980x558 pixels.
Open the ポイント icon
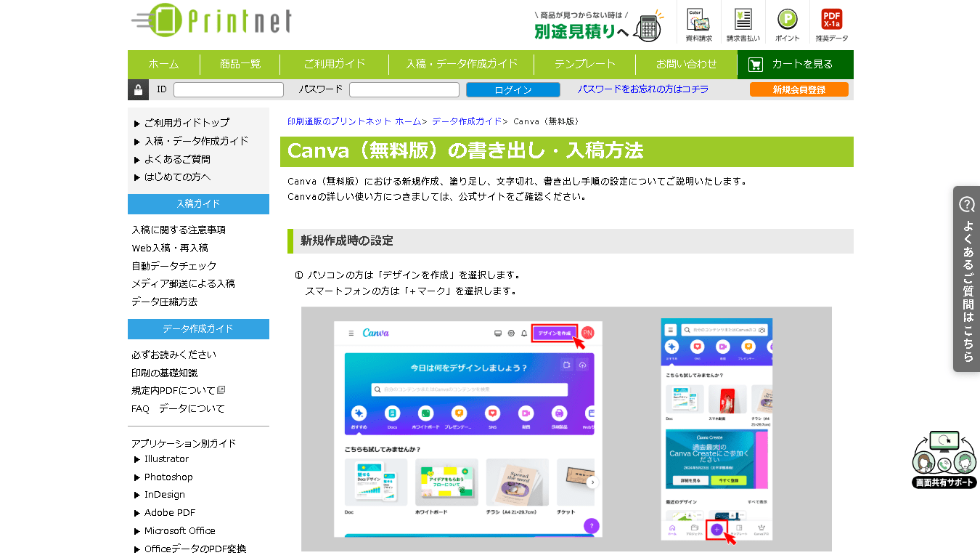(x=788, y=23)
